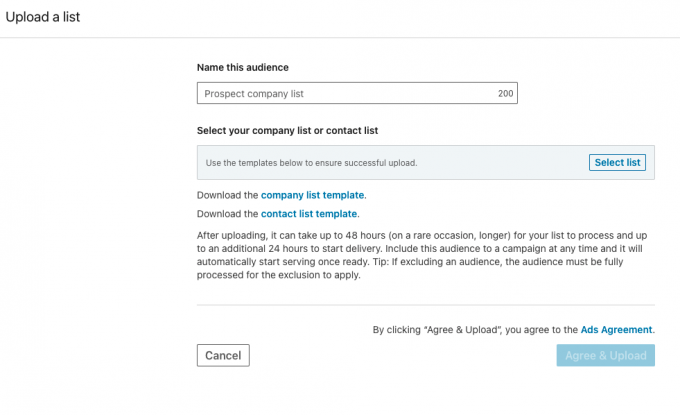Click the blank area of the list upload box
Viewport: 680px width, 415px height.
[x=500, y=163]
